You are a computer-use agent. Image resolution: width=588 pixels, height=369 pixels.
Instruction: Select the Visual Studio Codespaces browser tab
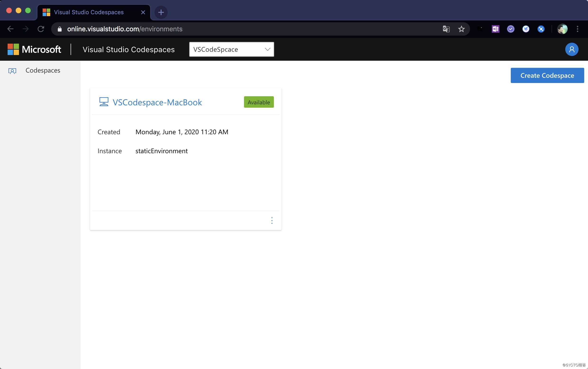click(x=94, y=12)
